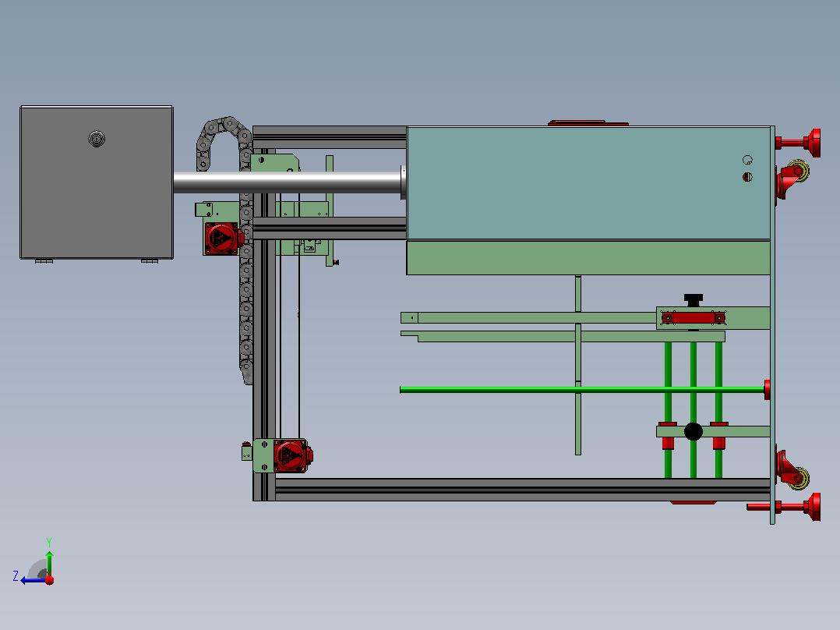Select the upper red servo motor by the drag chain
The height and width of the screenshot is (630, 840).
(x=222, y=238)
